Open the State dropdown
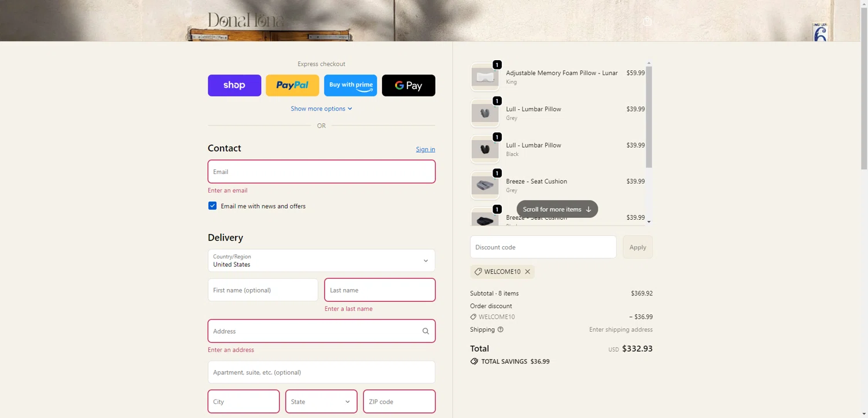This screenshot has height=418, width=868. pos(321,401)
